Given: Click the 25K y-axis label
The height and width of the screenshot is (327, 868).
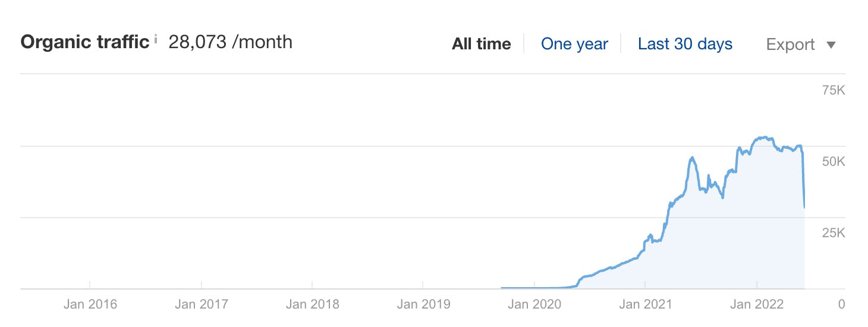Looking at the screenshot, I should pos(833,233).
